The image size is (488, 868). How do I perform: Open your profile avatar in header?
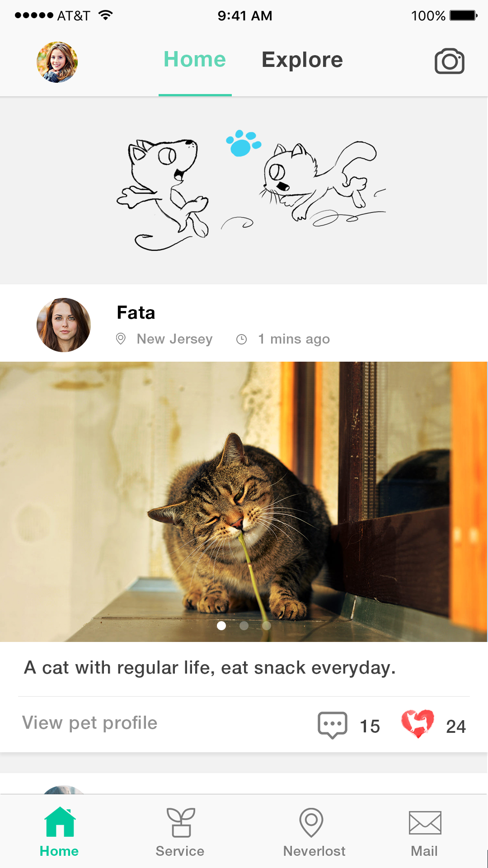pos(57,62)
